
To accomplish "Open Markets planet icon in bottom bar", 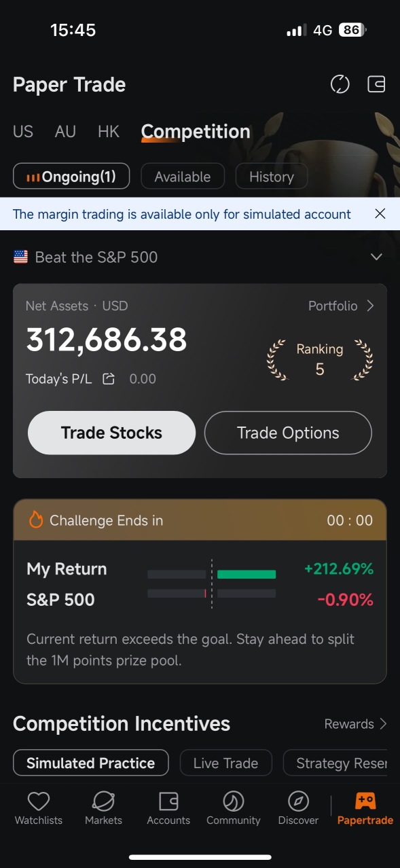I will [x=103, y=801].
